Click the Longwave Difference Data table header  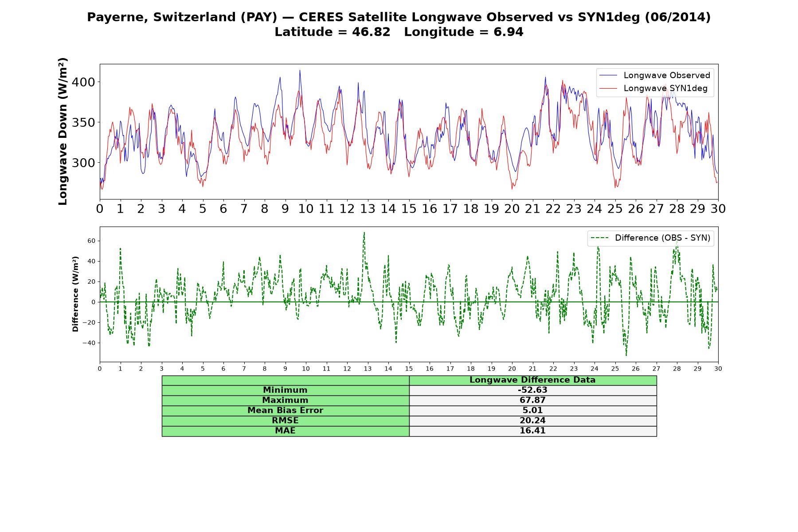tap(533, 380)
